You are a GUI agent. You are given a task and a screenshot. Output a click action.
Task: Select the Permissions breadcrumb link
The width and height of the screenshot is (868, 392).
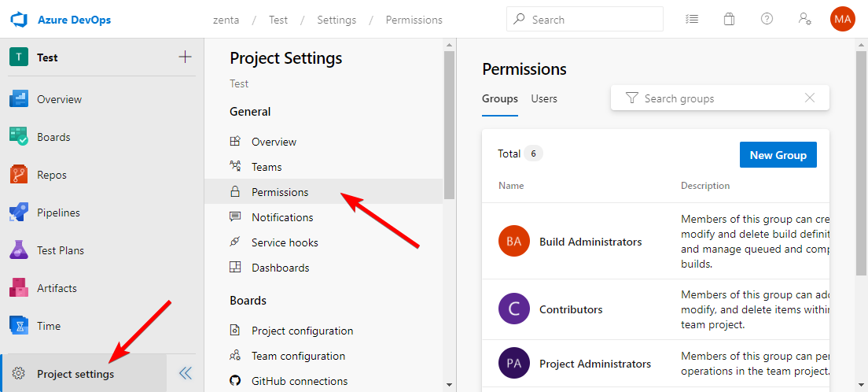point(414,20)
